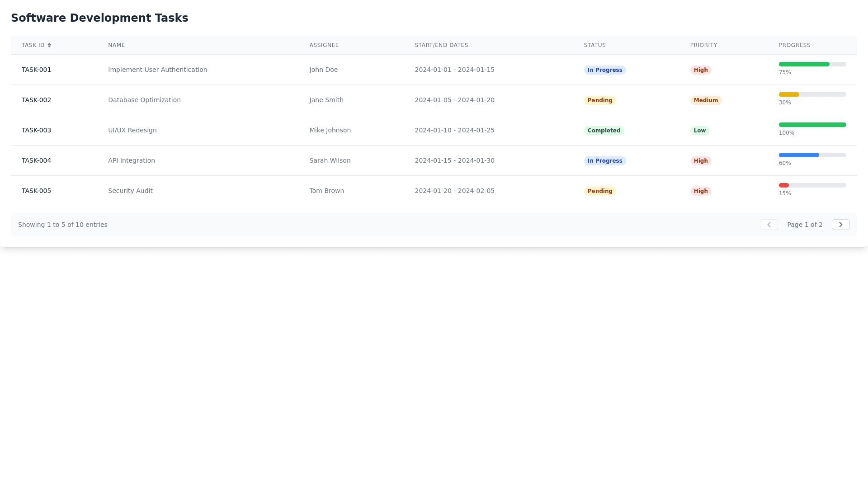The image size is (868, 488).
Task: Click assignee Jane Smith
Action: click(326, 100)
